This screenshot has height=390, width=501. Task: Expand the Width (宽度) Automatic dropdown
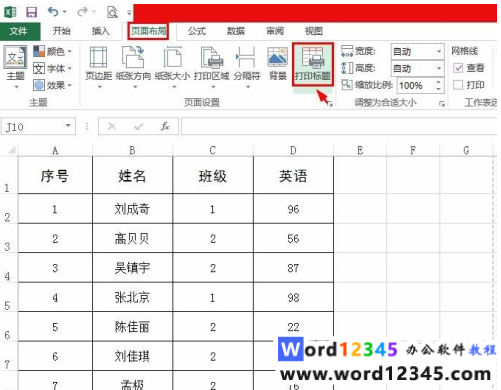click(439, 51)
